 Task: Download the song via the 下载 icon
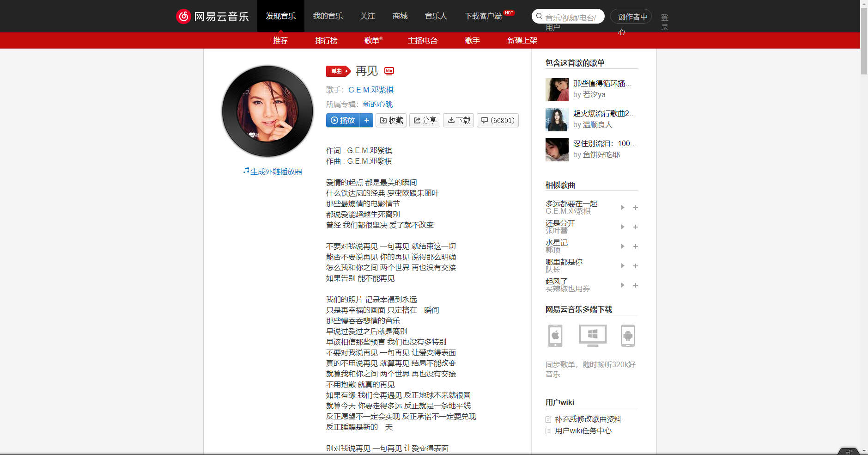click(x=458, y=120)
